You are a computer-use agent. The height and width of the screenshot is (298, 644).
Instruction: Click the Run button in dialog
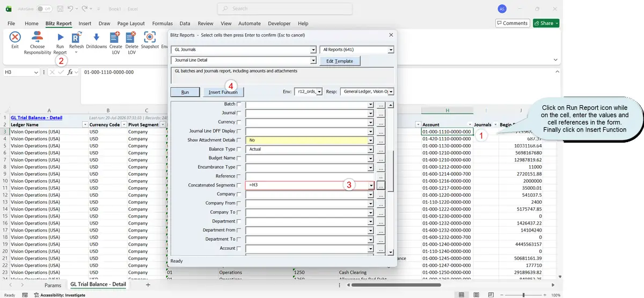pos(185,92)
